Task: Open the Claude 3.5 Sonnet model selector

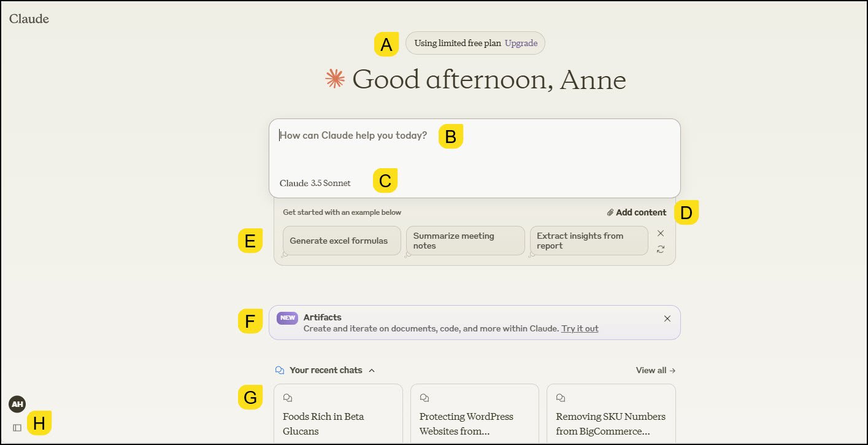Action: (x=315, y=183)
